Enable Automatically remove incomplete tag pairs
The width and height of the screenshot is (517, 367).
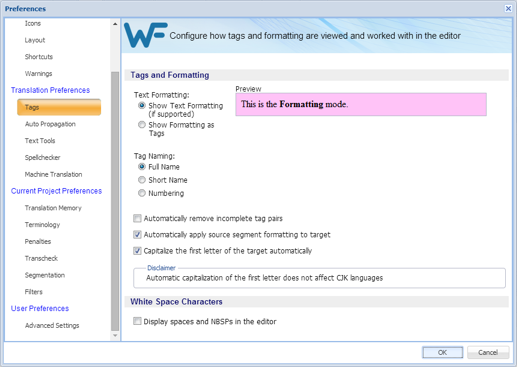pos(137,218)
